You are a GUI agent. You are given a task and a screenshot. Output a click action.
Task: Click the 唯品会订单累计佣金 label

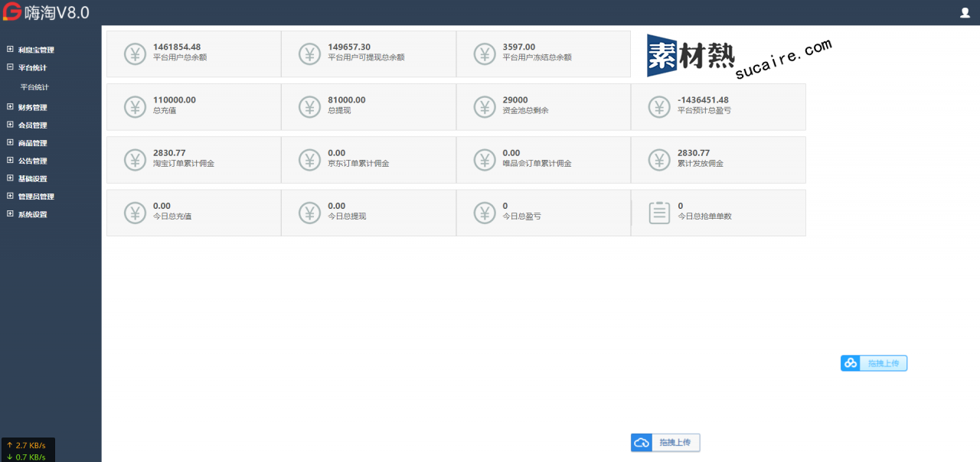[537, 164]
